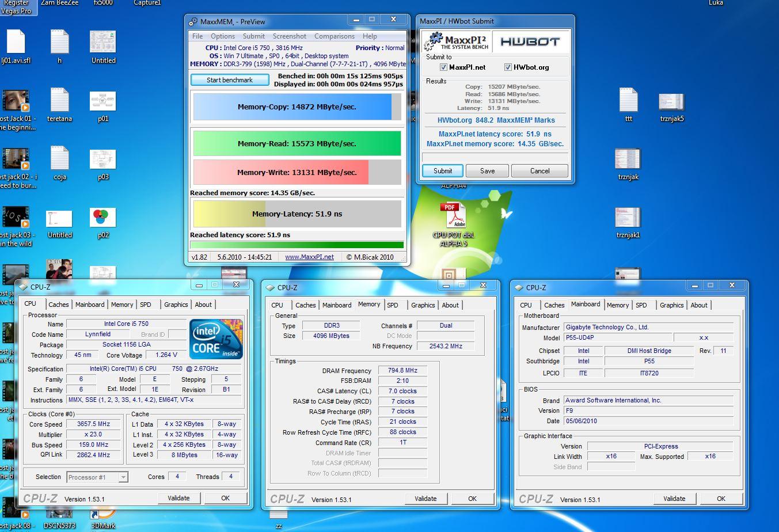The height and width of the screenshot is (532, 779).
Task: Open the Options menu in MaxxMEM
Action: [x=223, y=36]
